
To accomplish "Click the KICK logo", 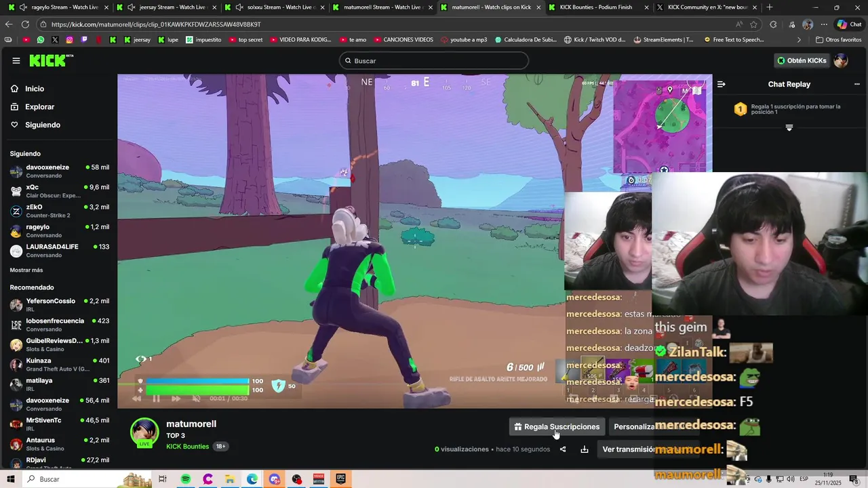I will [51, 60].
